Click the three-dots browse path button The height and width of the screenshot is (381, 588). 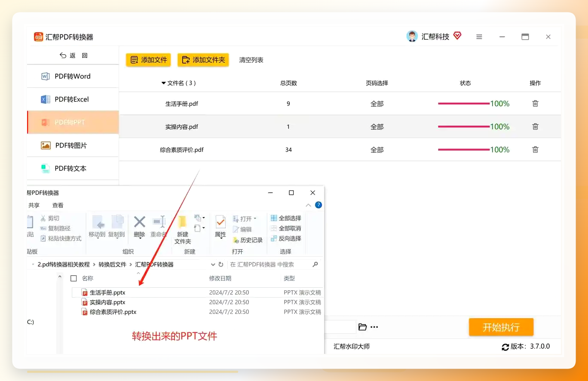click(374, 327)
